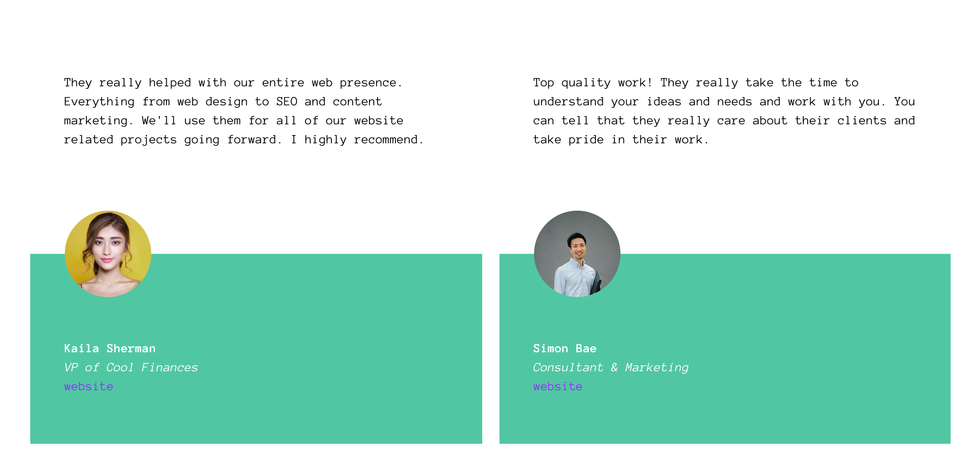
Task: Click the word 'SEO' in the testimonial
Action: (286, 101)
